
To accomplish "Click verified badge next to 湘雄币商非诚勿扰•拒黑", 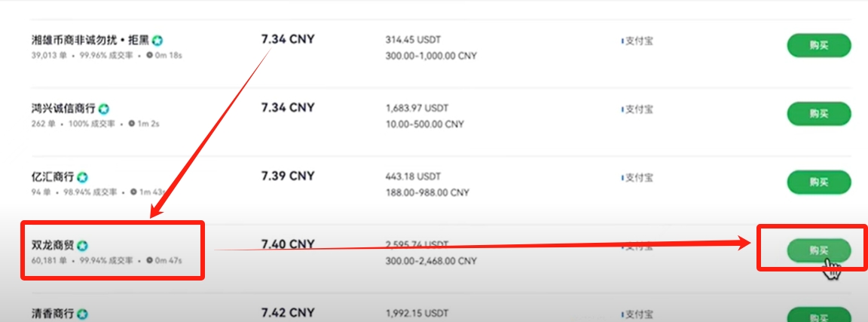I will (x=157, y=41).
